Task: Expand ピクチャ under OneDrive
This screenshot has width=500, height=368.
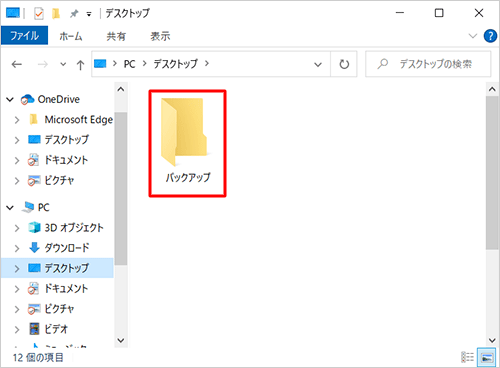Action: [x=17, y=181]
